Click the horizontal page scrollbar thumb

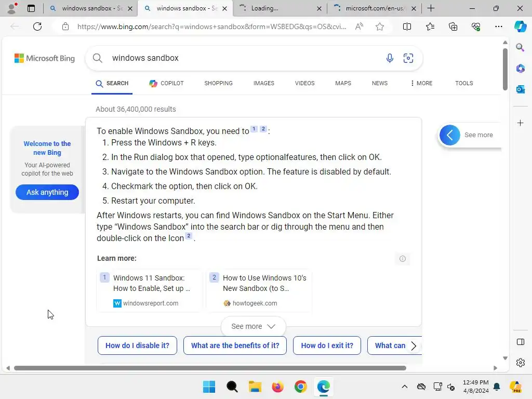(210, 368)
